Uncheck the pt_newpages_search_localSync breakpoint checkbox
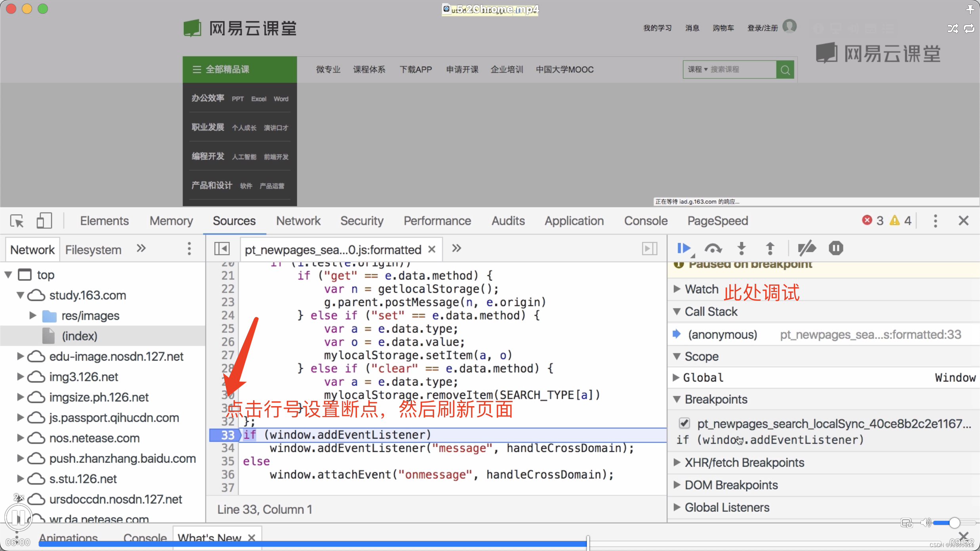Screen dimensions: 980x551 pos(684,423)
